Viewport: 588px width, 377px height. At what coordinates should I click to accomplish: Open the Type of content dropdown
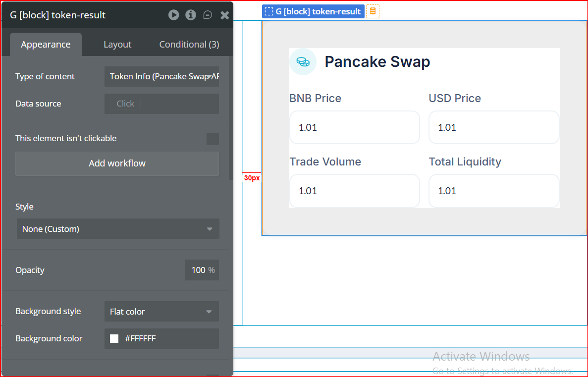(x=161, y=76)
